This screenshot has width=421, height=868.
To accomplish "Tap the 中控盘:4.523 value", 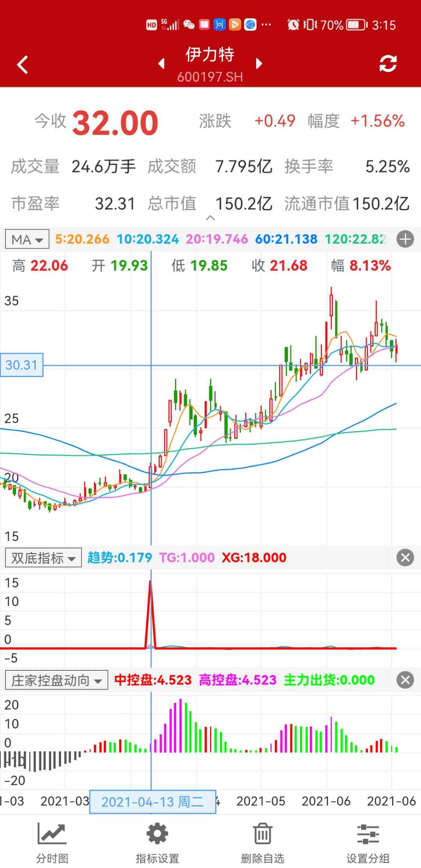I will [153, 680].
